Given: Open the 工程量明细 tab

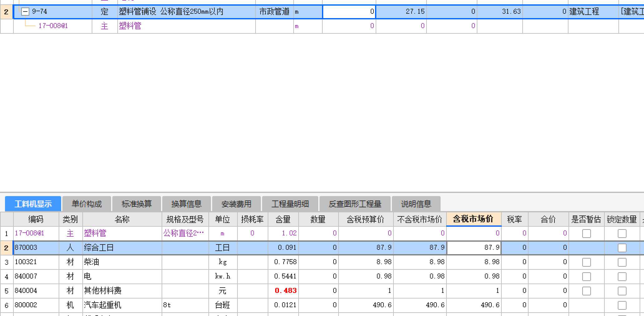Looking at the screenshot, I should (290, 204).
